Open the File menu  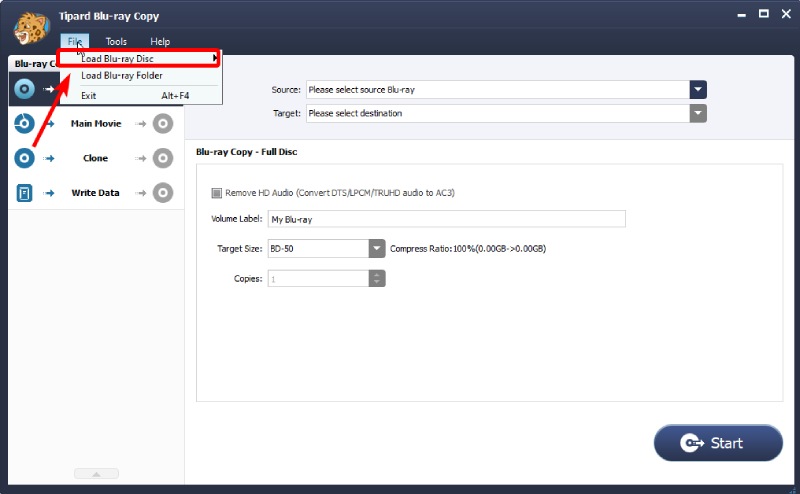pyautogui.click(x=74, y=41)
